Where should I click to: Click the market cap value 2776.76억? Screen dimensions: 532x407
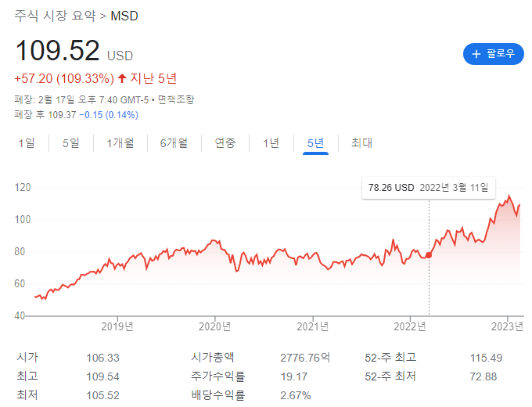305,358
